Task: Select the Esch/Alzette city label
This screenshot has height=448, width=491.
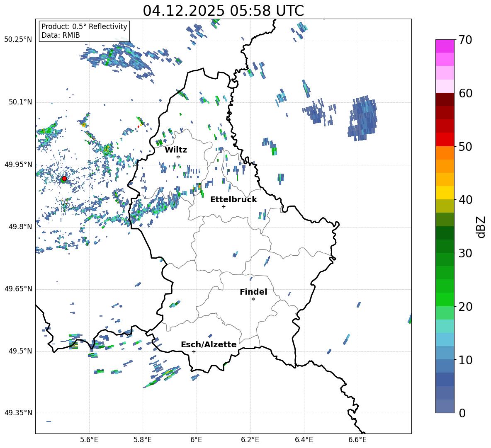Action: pos(209,344)
